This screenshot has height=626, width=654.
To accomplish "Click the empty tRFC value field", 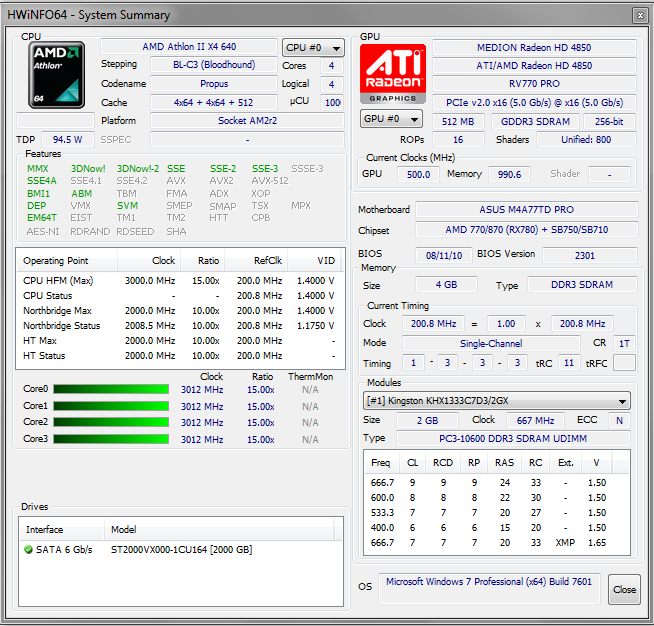I will tap(624, 363).
